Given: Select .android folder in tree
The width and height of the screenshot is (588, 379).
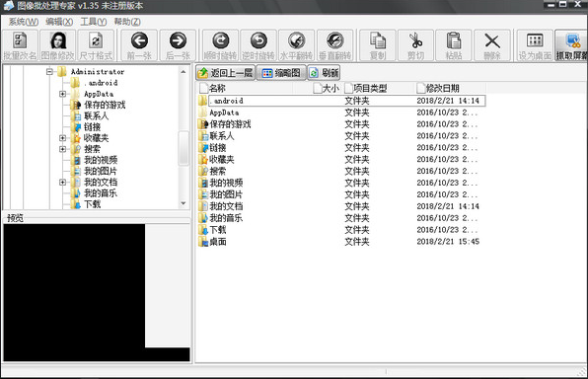Looking at the screenshot, I should 101,83.
